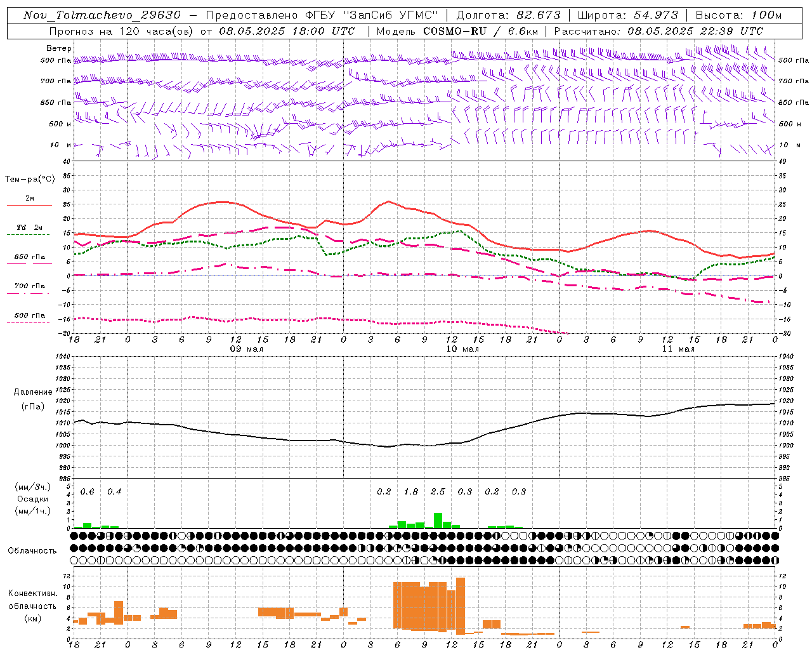The height and width of the screenshot is (650, 812).
Task: Click the longitude value Долгота: 82.673
Action: pyautogui.click(x=509, y=15)
